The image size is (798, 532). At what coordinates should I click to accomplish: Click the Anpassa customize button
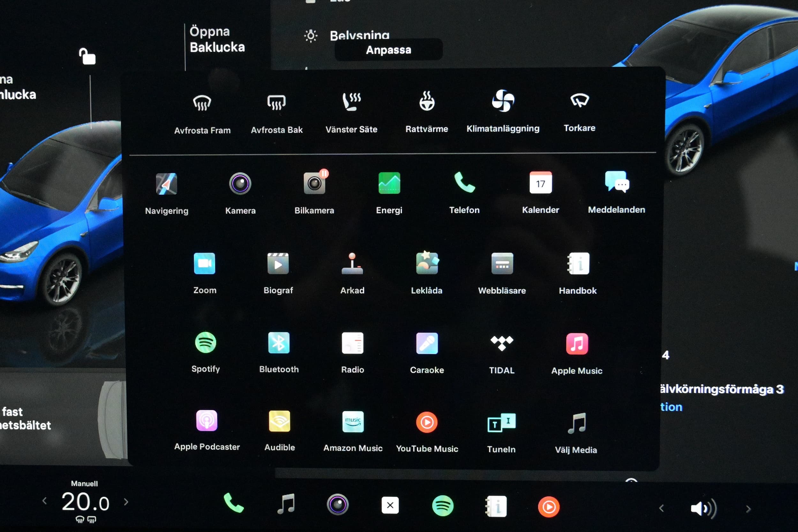pyautogui.click(x=388, y=50)
